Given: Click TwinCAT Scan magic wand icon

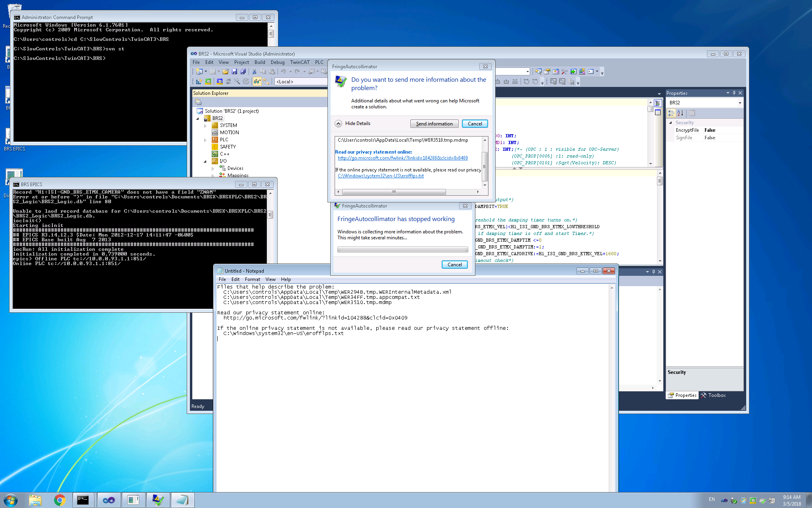Looking at the screenshot, I should 237,81.
